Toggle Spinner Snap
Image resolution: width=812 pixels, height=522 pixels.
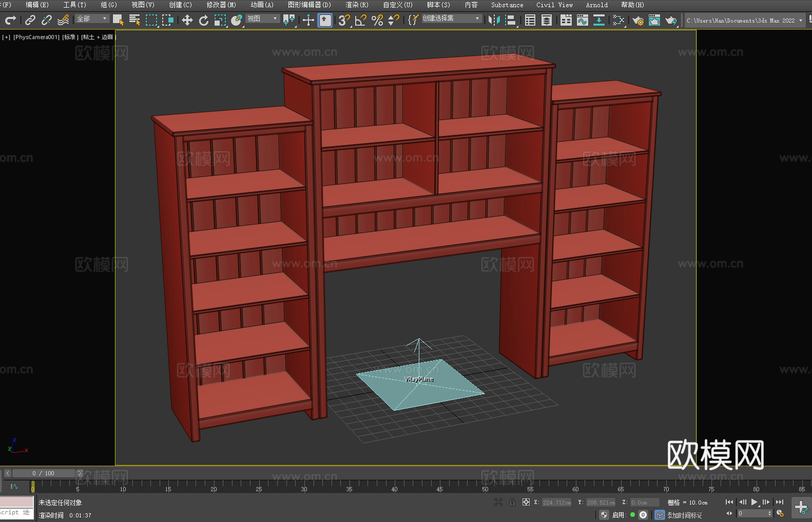pos(394,20)
